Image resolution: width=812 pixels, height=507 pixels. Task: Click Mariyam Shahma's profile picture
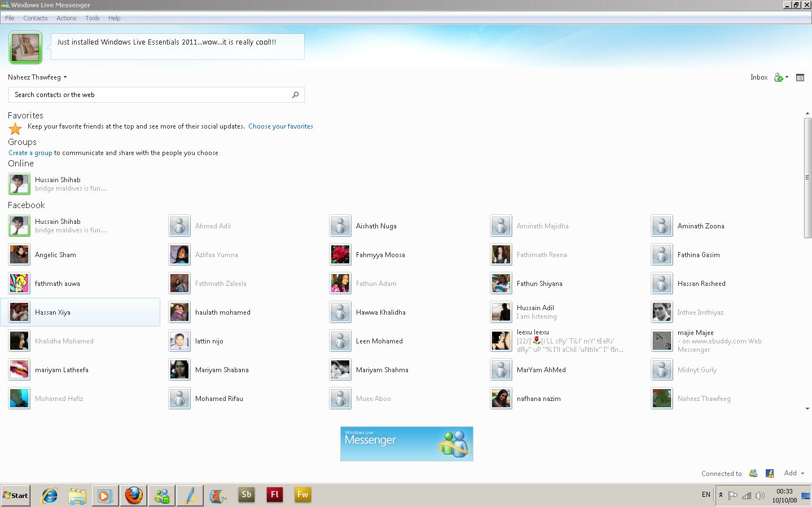tap(340, 370)
